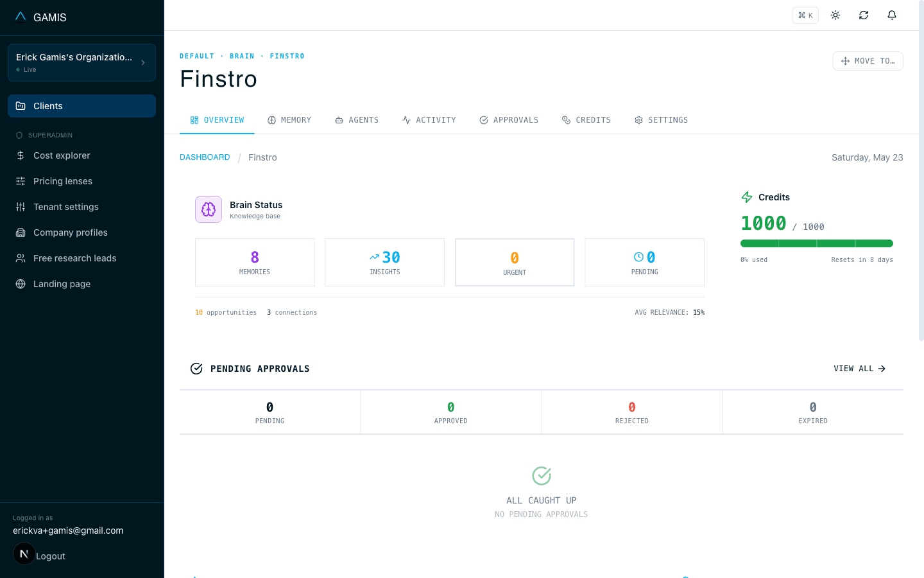The width and height of the screenshot is (924, 578).
Task: Click the Insights trending arrow icon
Action: (x=374, y=257)
